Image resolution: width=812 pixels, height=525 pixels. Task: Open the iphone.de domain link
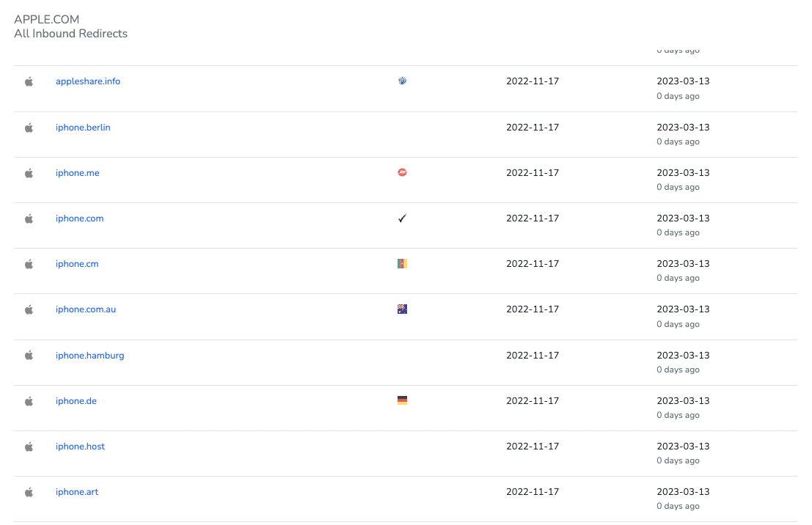coord(76,401)
